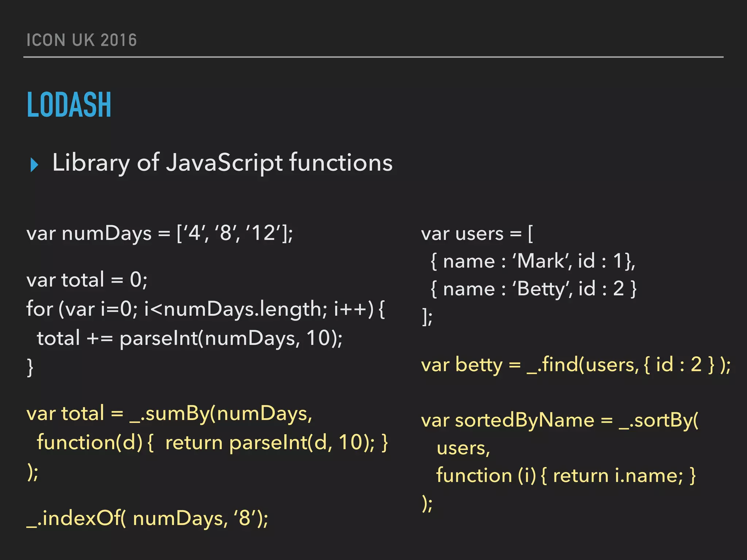This screenshot has width=747, height=560.
Task: Click the LODASH slide title
Action: click(x=69, y=105)
